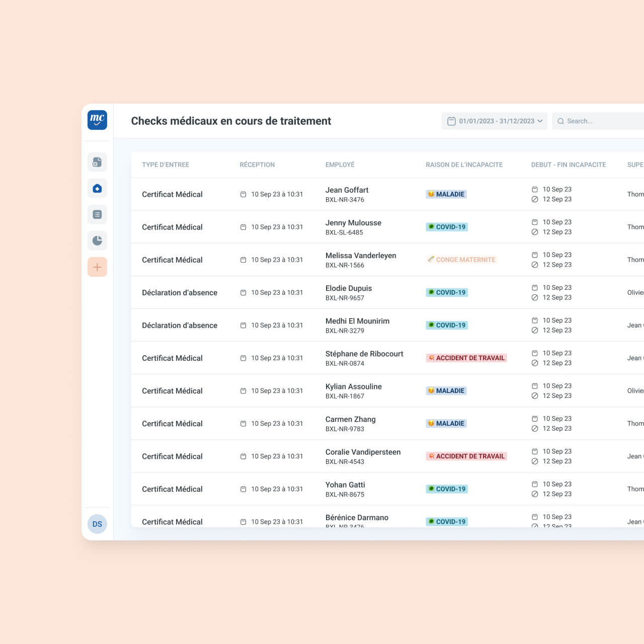Click COVID-19 tag in Jenny Mulousse row
This screenshot has height=644, width=644.
click(x=447, y=227)
